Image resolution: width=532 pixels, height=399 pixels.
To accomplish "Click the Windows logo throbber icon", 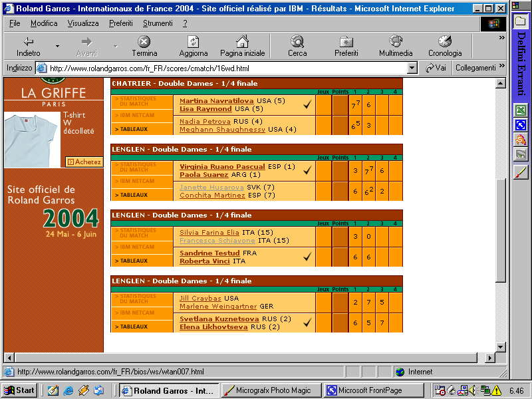I will (x=493, y=24).
